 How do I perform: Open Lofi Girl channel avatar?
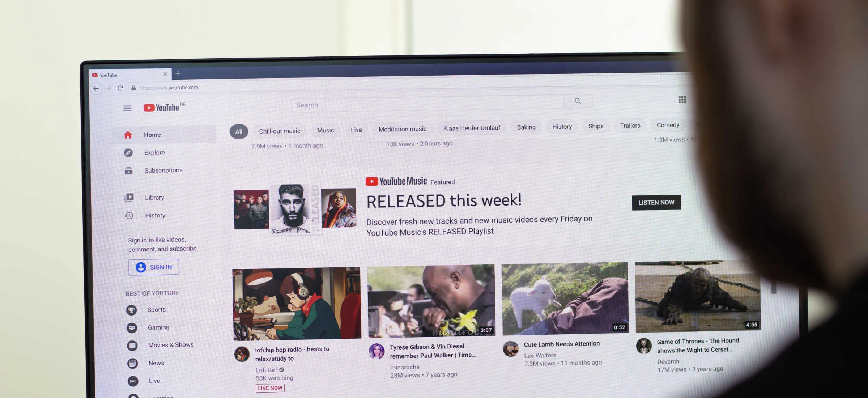tap(242, 354)
